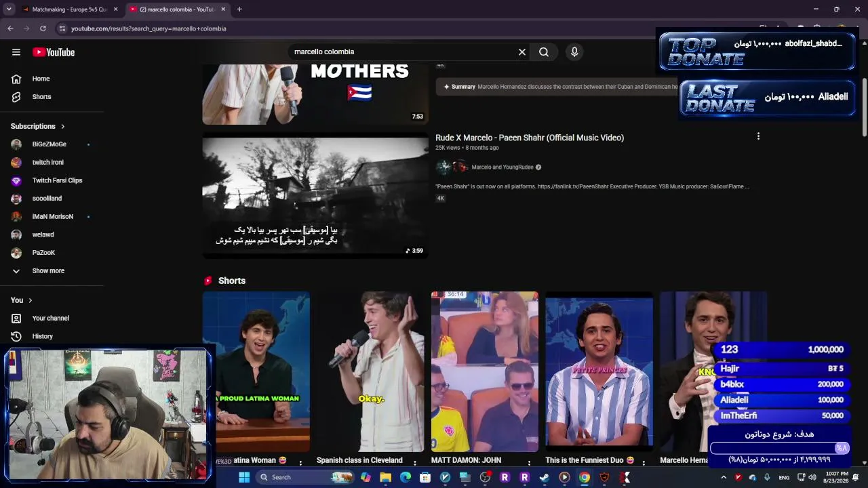Play the Paeen Shahr music video thumbnail
This screenshot has width=868, height=488.
pos(315,196)
